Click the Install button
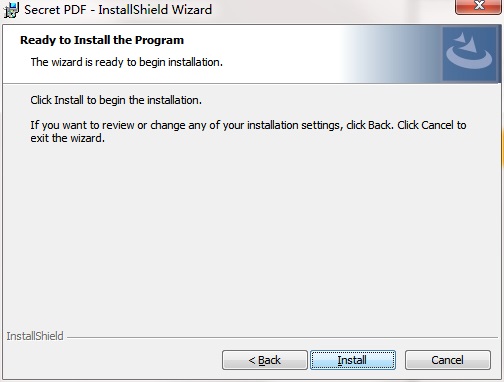The image size is (504, 382). pos(353,360)
